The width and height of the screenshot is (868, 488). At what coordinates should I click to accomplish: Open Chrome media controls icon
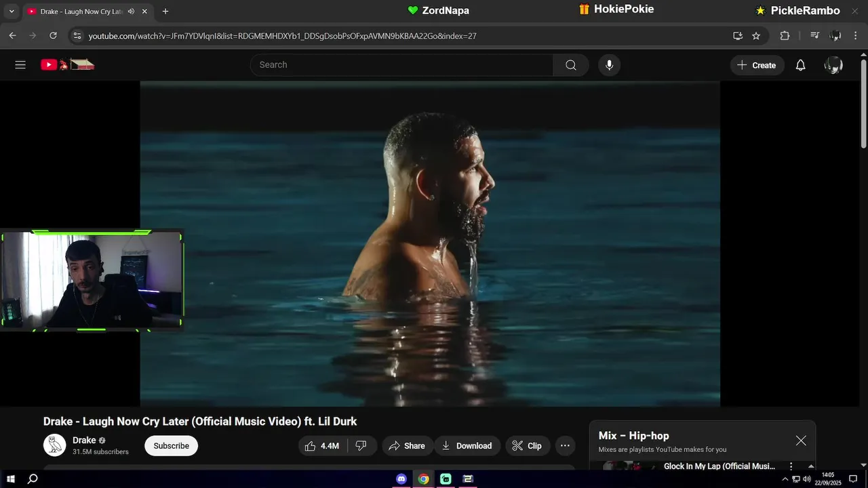point(815,36)
